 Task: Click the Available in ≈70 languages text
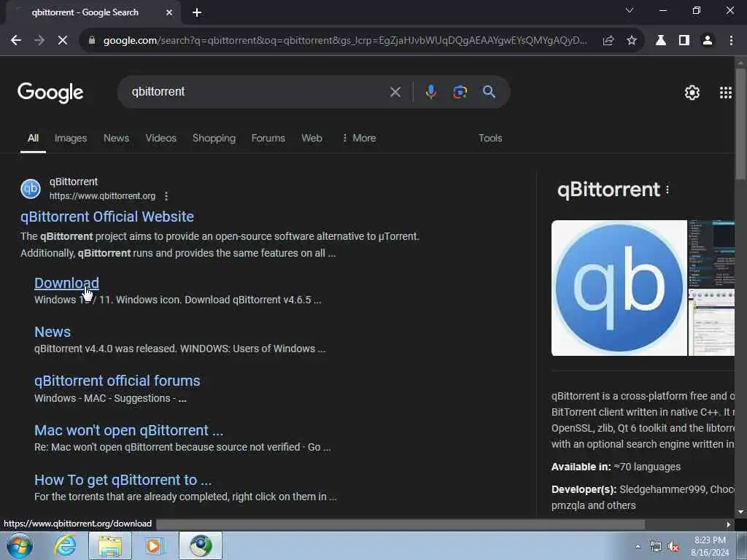[x=616, y=467]
